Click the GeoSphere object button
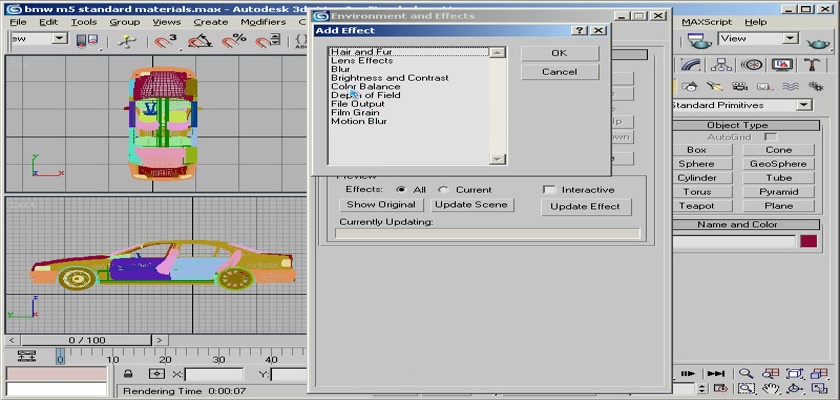The image size is (840, 400). [778, 164]
